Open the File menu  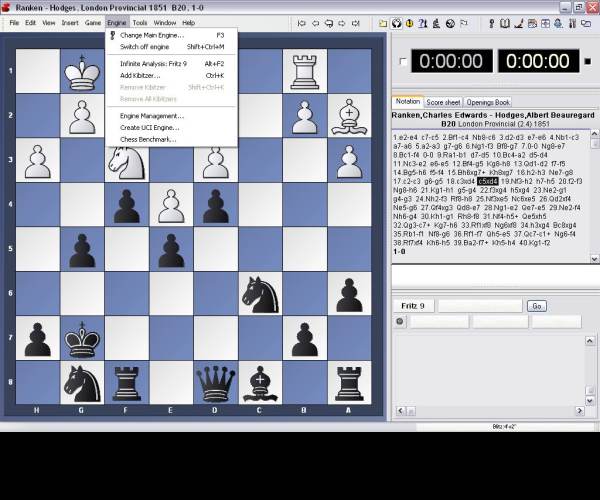coord(14,23)
